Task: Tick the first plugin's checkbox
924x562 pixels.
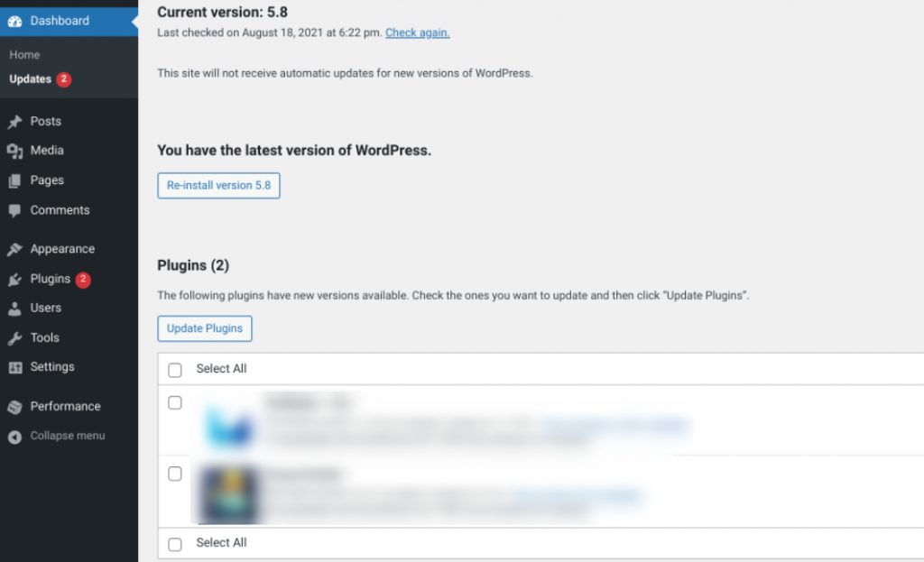Action: point(175,403)
